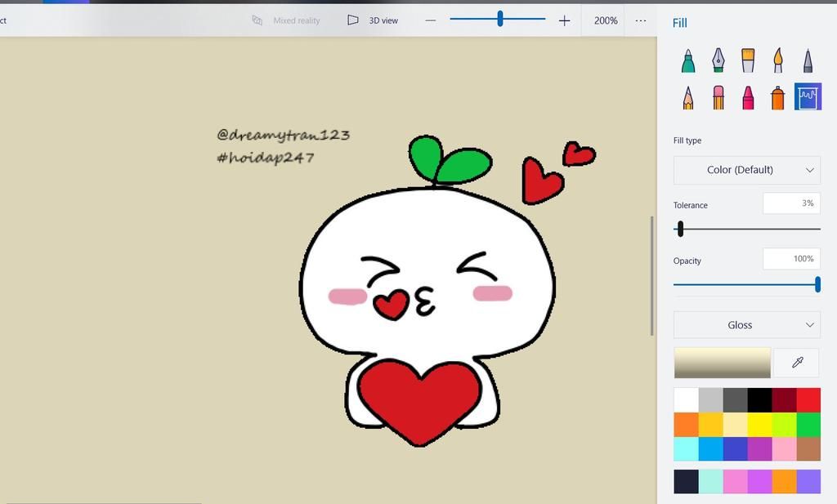
Task: Open the Fill type Color (Default) dropdown
Action: click(747, 170)
